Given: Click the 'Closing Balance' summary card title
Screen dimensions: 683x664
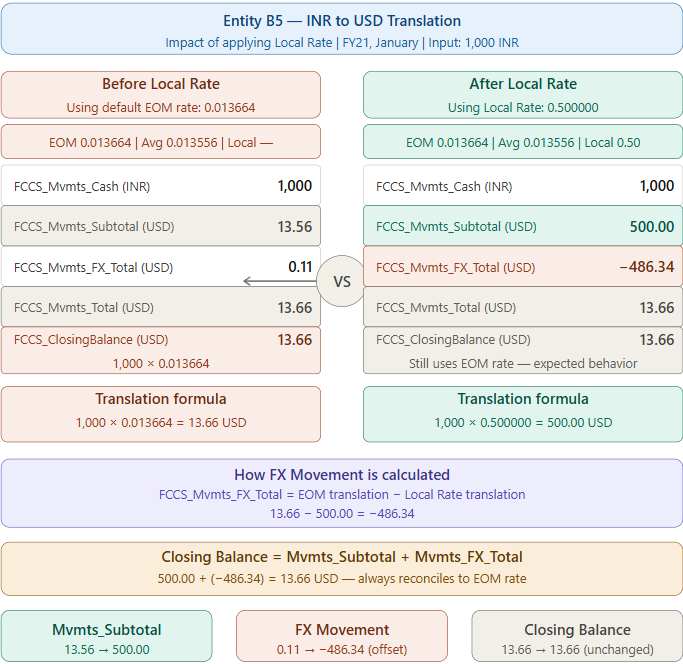Looking at the screenshot, I should (x=577, y=630).
